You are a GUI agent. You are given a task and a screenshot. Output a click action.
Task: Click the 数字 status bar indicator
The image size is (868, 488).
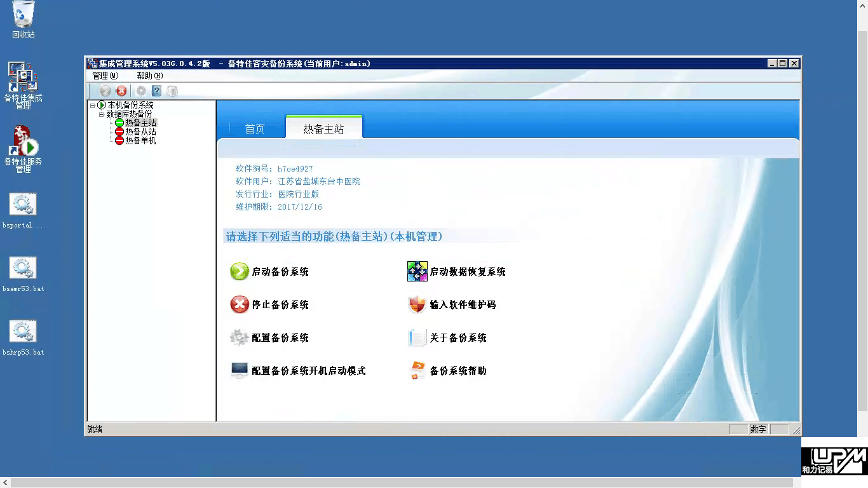click(x=758, y=429)
